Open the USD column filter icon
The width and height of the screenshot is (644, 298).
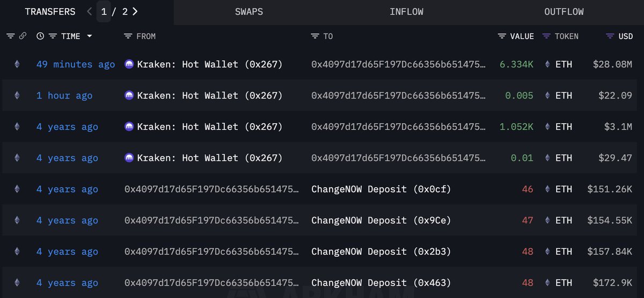(x=610, y=36)
